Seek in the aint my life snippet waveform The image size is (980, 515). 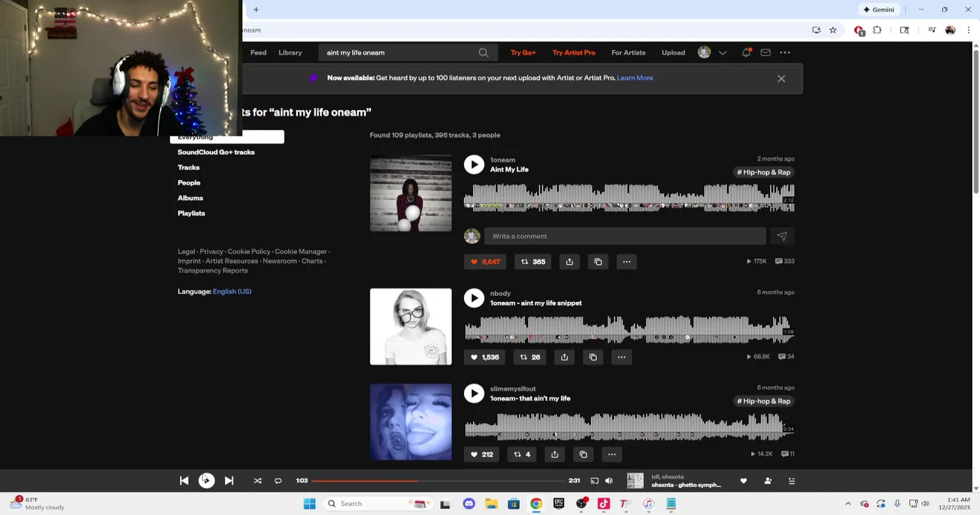click(x=629, y=330)
